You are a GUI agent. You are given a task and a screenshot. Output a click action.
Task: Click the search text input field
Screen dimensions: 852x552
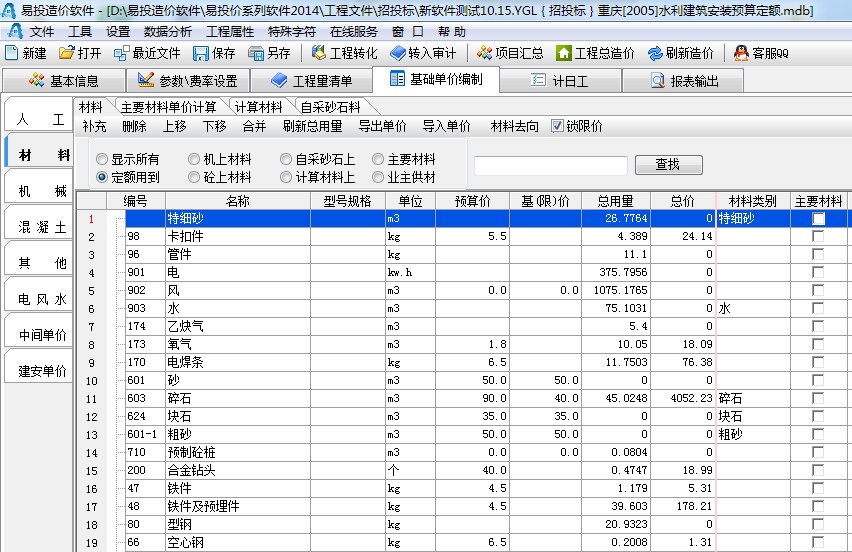pos(550,166)
